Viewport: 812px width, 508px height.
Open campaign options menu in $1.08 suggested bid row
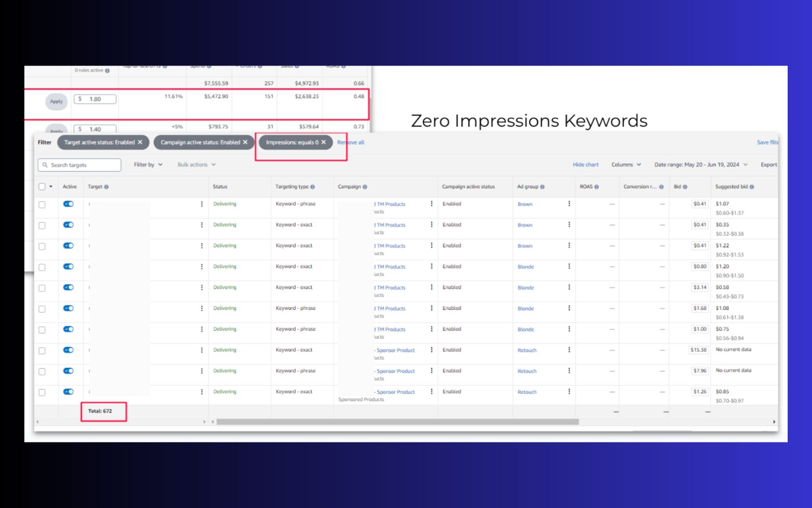(x=432, y=308)
